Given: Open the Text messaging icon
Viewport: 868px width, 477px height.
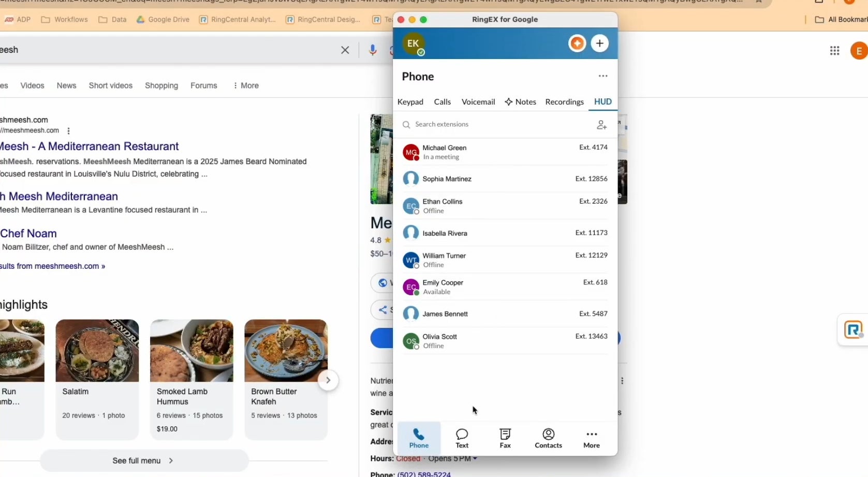Looking at the screenshot, I should click(x=462, y=438).
